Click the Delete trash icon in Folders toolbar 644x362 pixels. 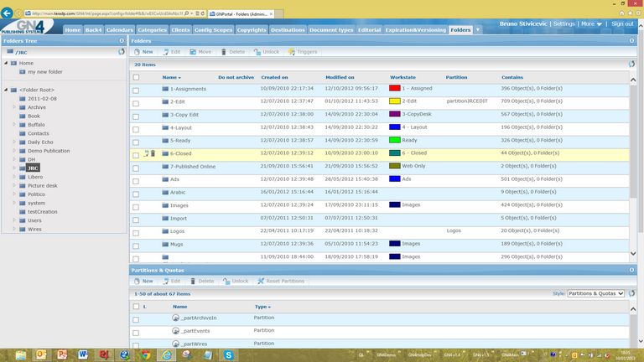tap(223, 52)
